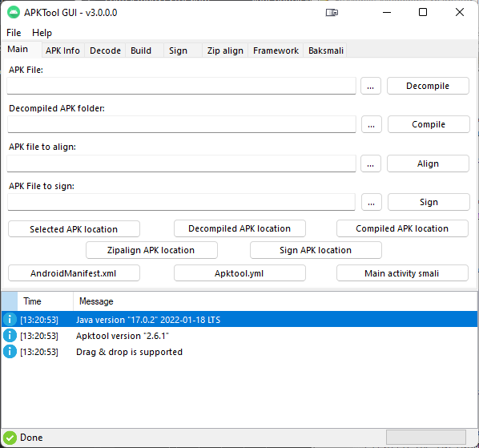
Task: Select the Drag & drop is supported message
Action: tap(129, 352)
